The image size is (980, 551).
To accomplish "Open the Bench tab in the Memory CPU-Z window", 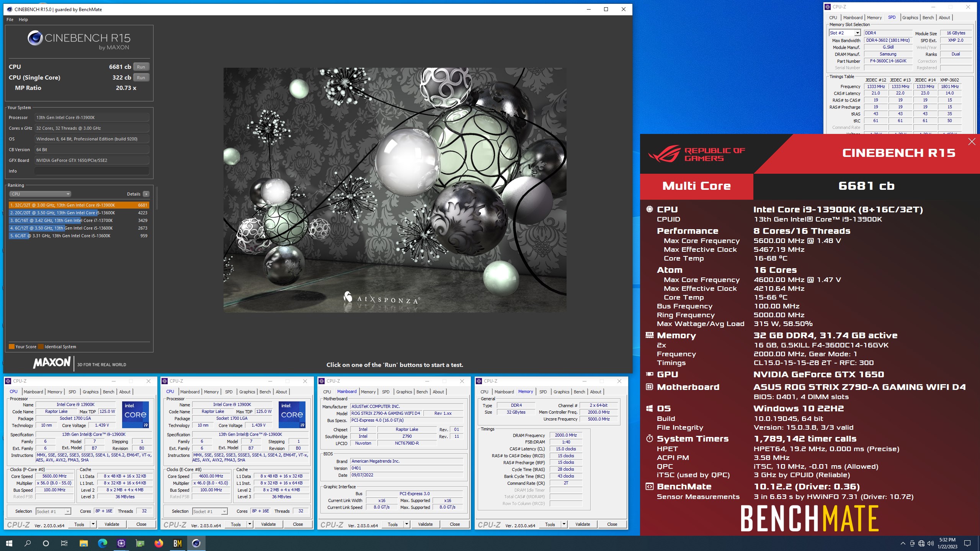I will [x=579, y=392].
